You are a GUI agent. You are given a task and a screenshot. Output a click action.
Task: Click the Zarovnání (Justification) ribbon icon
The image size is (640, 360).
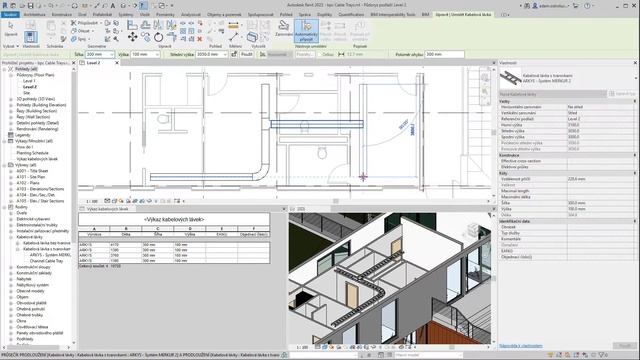coord(284,28)
